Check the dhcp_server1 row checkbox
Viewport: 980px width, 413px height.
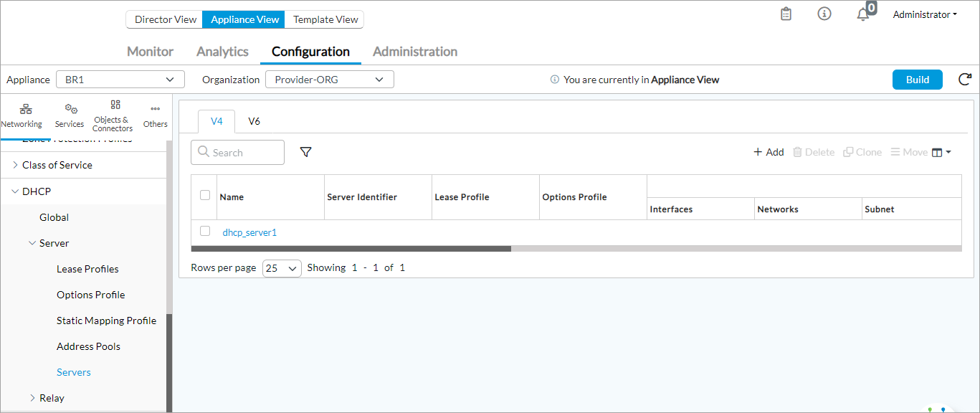[x=205, y=231]
